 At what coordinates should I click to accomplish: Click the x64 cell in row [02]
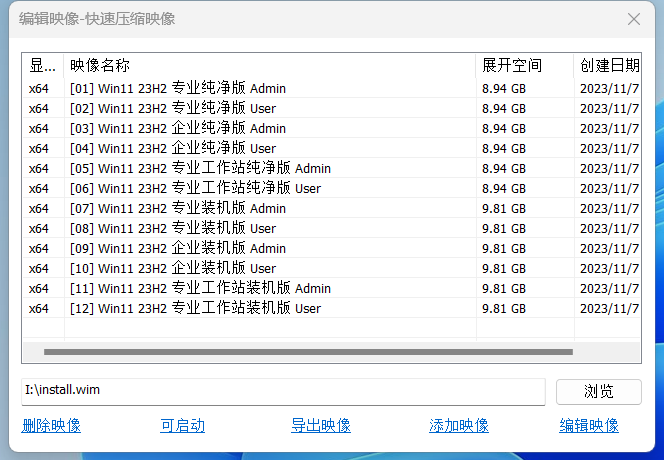tap(39, 108)
